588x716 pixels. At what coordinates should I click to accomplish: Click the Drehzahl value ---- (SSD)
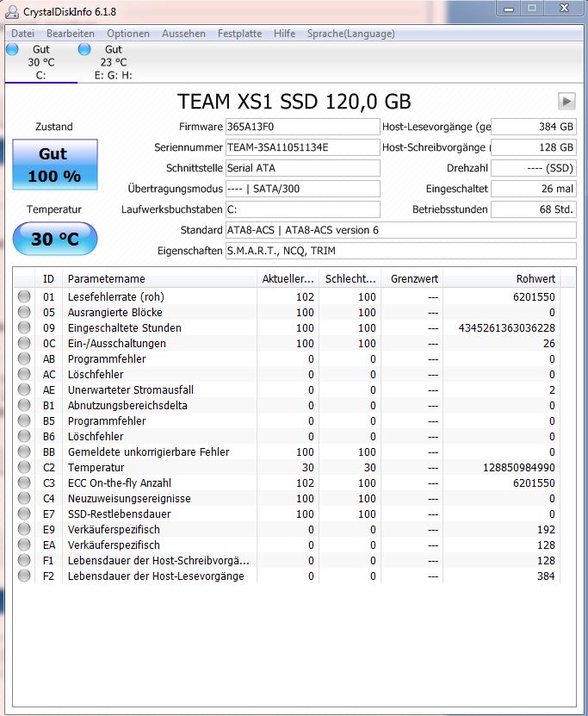tap(533, 168)
